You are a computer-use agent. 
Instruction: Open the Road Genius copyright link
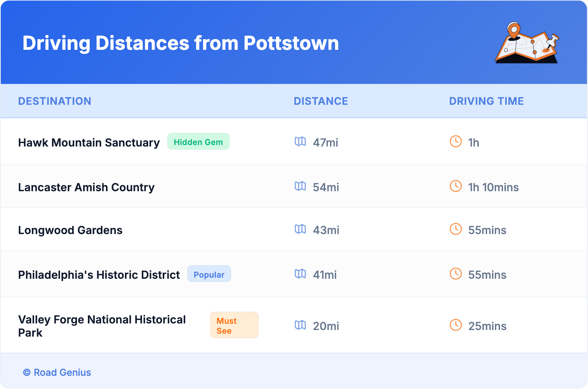pyautogui.click(x=57, y=373)
